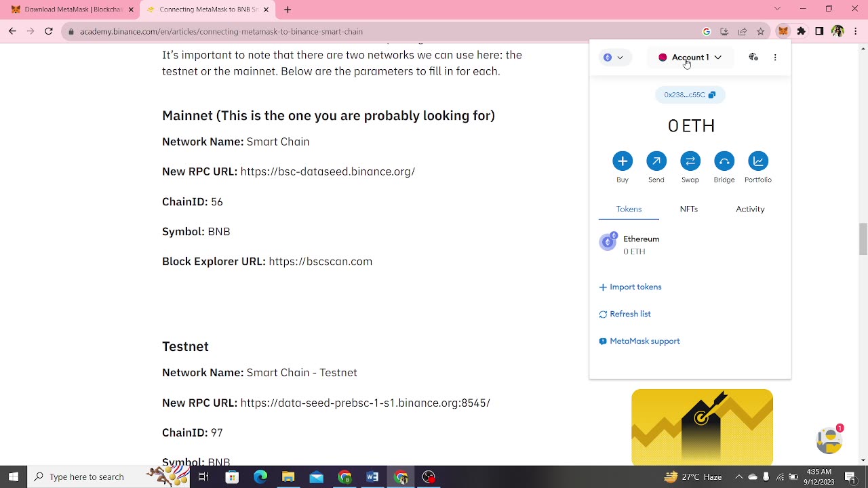Image resolution: width=868 pixels, height=488 pixels.
Task: Open the Chrome extensions puzzle icon
Action: coord(802,31)
